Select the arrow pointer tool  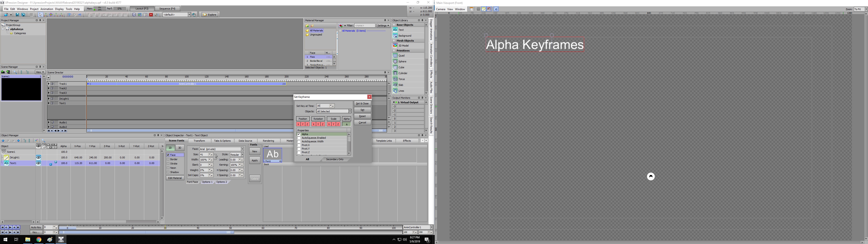pyautogui.click(x=40, y=14)
